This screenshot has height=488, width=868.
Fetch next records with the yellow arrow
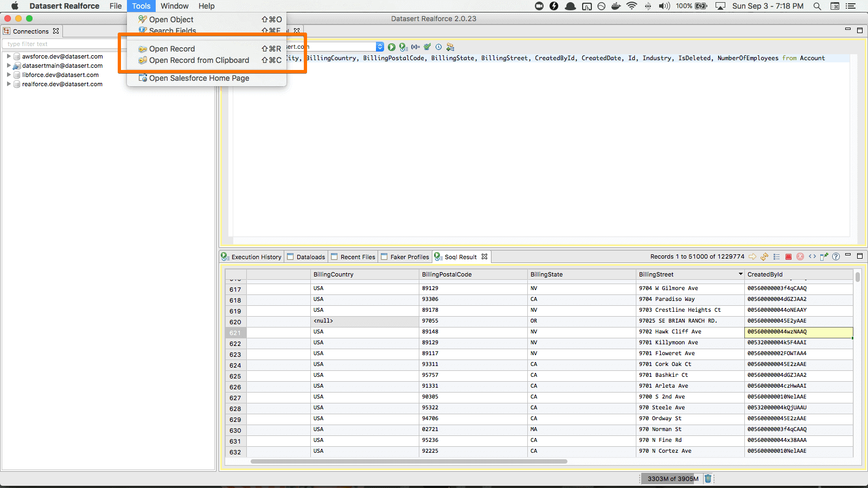coord(752,256)
